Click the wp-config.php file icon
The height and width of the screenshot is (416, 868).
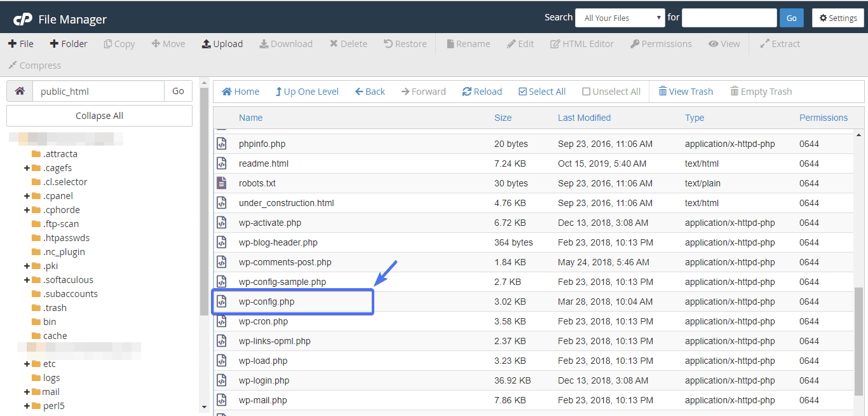click(221, 302)
